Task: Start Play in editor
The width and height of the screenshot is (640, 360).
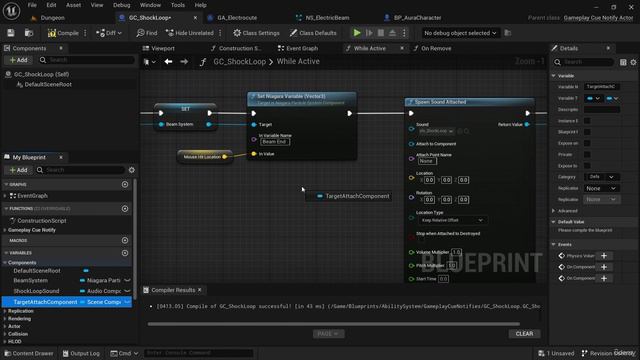Action: pyautogui.click(x=357, y=33)
